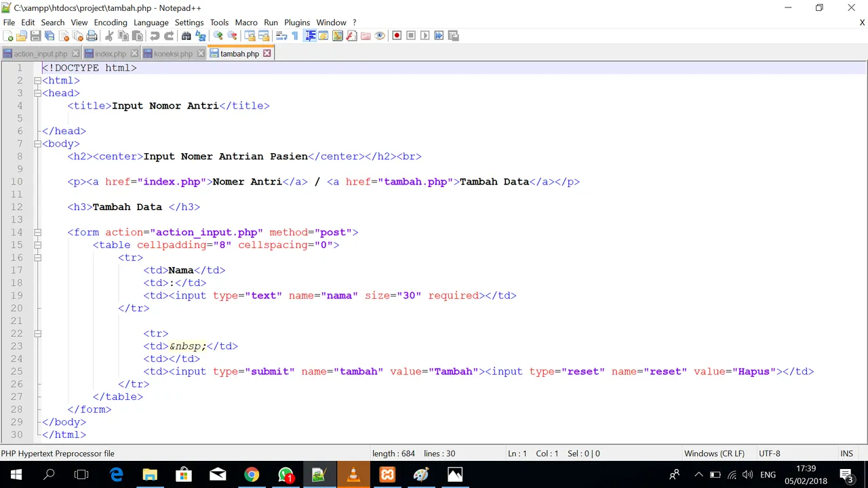
Task: Open the Windows Start menu
Action: (x=16, y=474)
